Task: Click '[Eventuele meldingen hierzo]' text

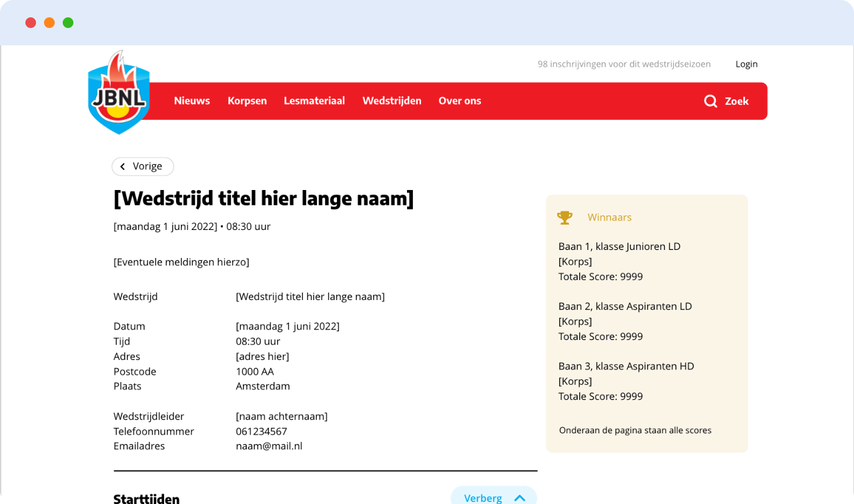Action: coord(181,262)
